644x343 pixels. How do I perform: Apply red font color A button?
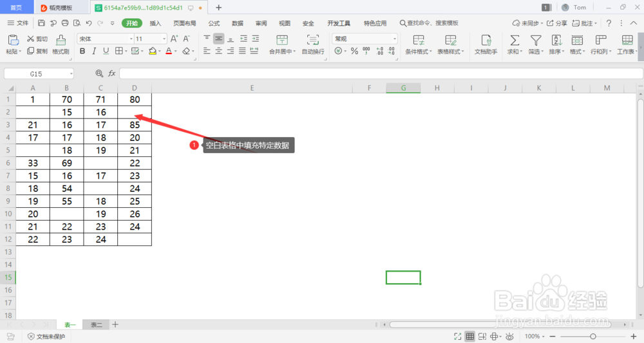[169, 51]
